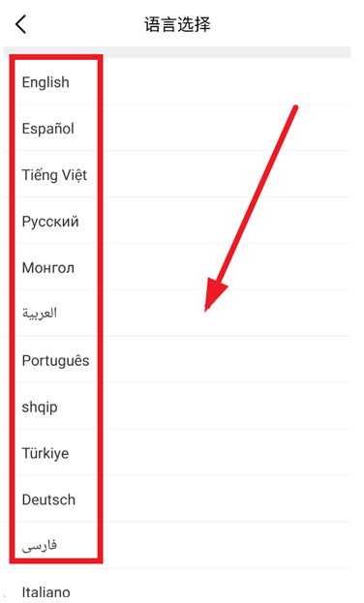Set the app language to German
The height and width of the screenshot is (603, 364).
(x=177, y=499)
